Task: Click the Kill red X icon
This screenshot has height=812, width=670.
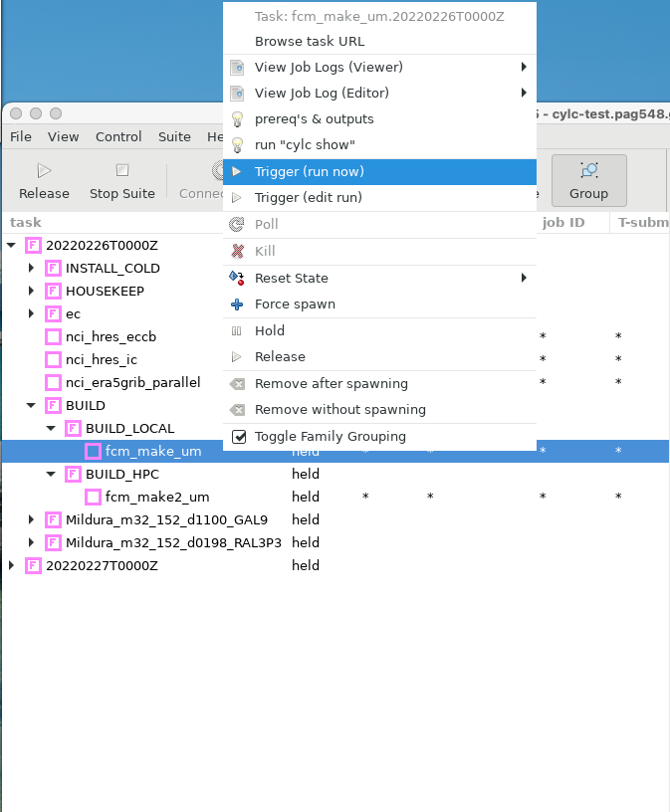Action: click(237, 252)
